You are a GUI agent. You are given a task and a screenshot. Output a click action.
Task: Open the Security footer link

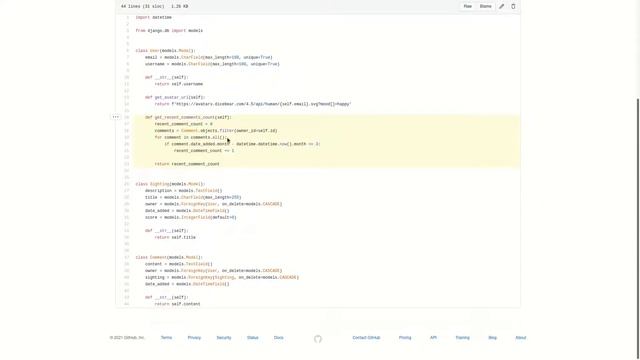[x=224, y=338]
